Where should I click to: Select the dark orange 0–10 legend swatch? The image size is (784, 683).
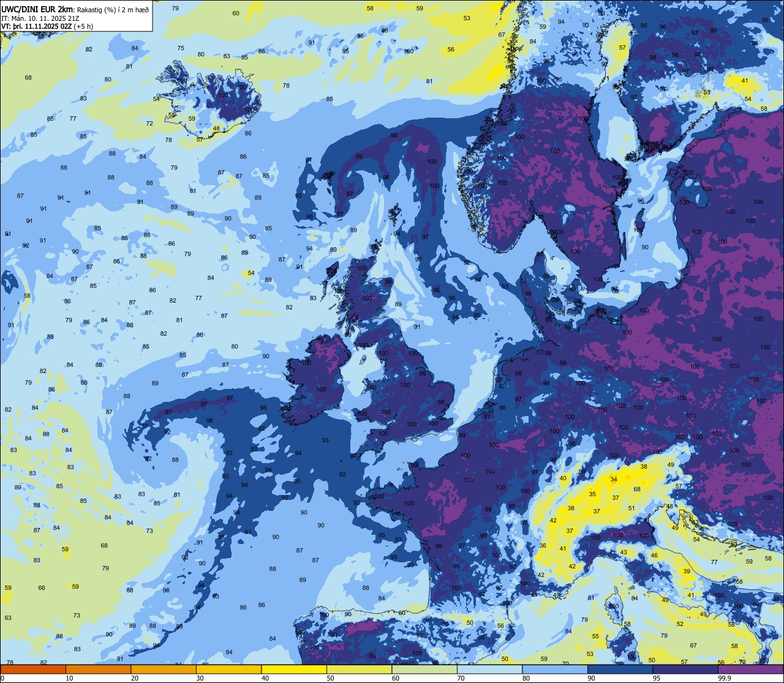pyautogui.click(x=33, y=669)
